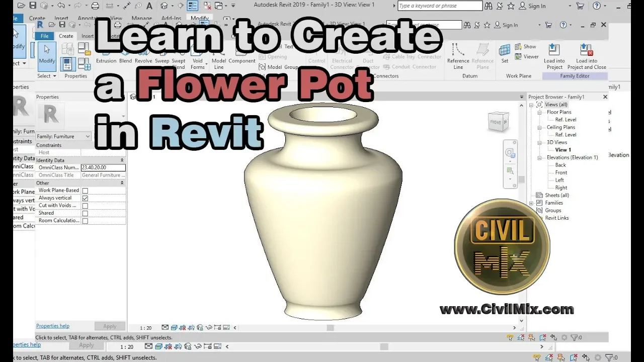644x362 pixels.
Task: Select the Reference Line tool
Action: click(458, 56)
